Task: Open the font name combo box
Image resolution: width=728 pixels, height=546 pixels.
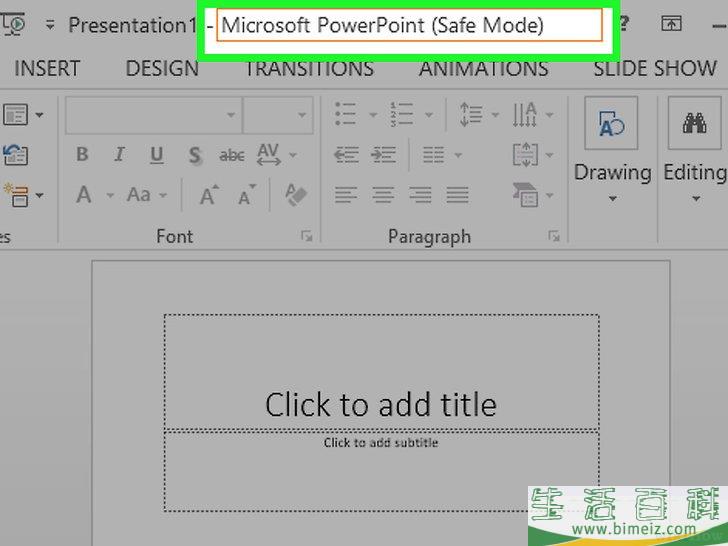Action: tap(154, 115)
